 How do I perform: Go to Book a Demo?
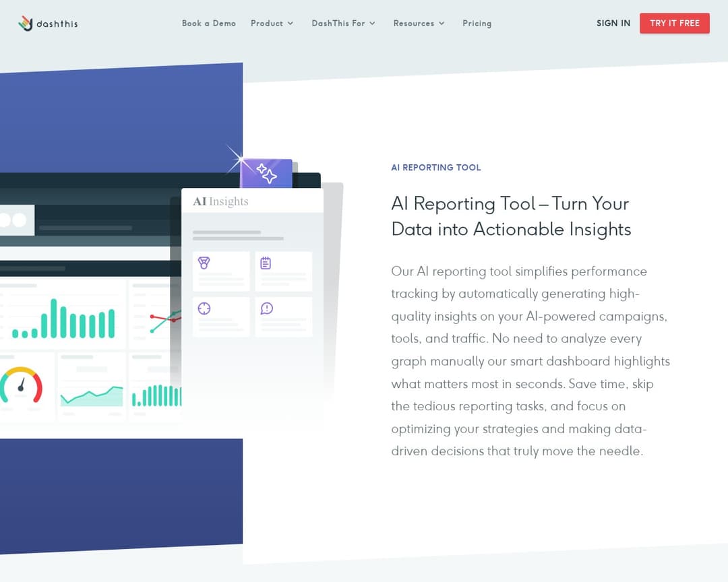pos(209,24)
